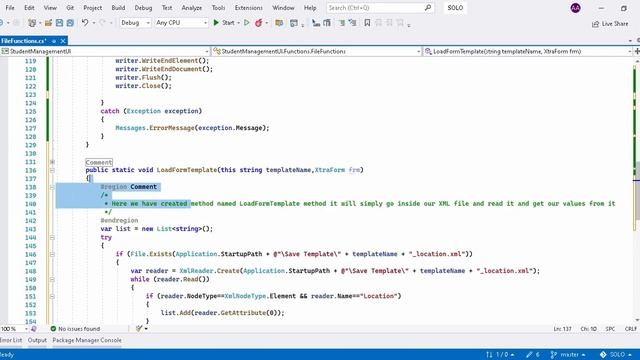Click the green Start debugging button
This screenshot has height=360, width=640.
point(224,23)
